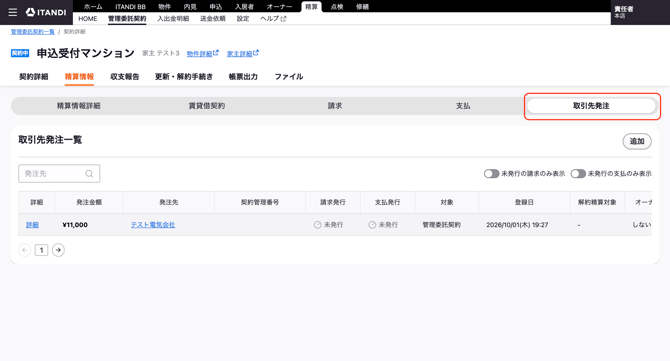Select 精算 in top navigation
Viewport: 670px width, 361px height.
tap(311, 7)
